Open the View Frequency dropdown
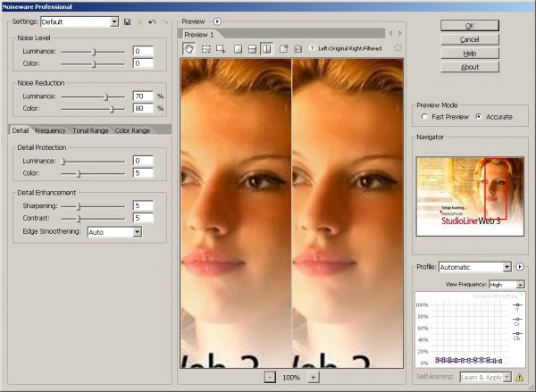This screenshot has height=392, width=536. point(519,284)
